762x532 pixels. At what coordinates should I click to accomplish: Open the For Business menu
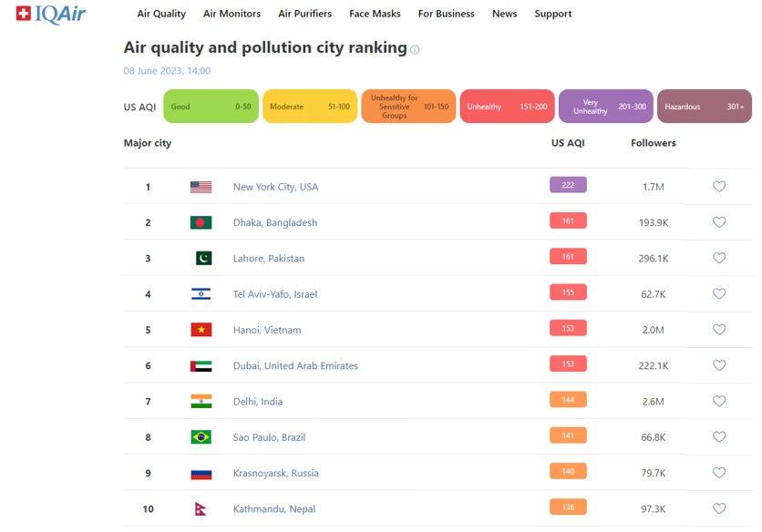coord(446,14)
